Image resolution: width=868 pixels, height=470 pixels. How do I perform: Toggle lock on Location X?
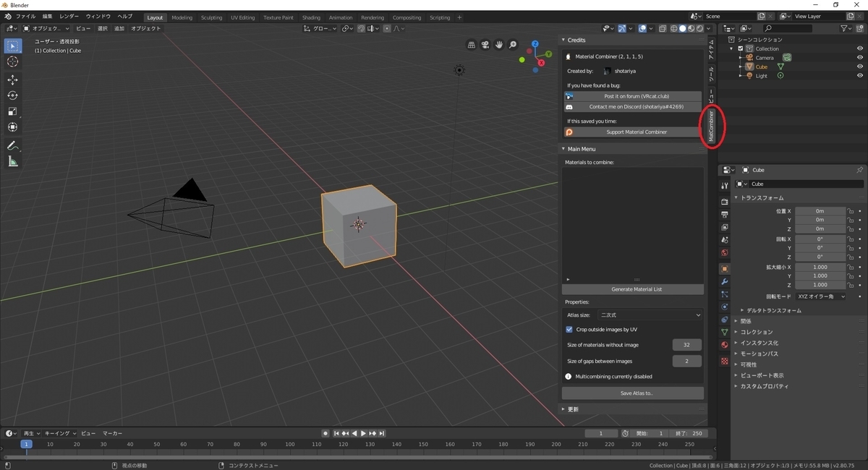click(851, 211)
